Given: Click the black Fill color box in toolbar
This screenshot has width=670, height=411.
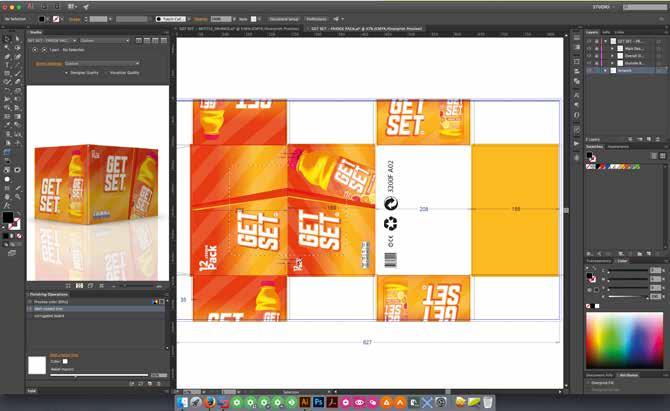Looking at the screenshot, I should point(8,217).
